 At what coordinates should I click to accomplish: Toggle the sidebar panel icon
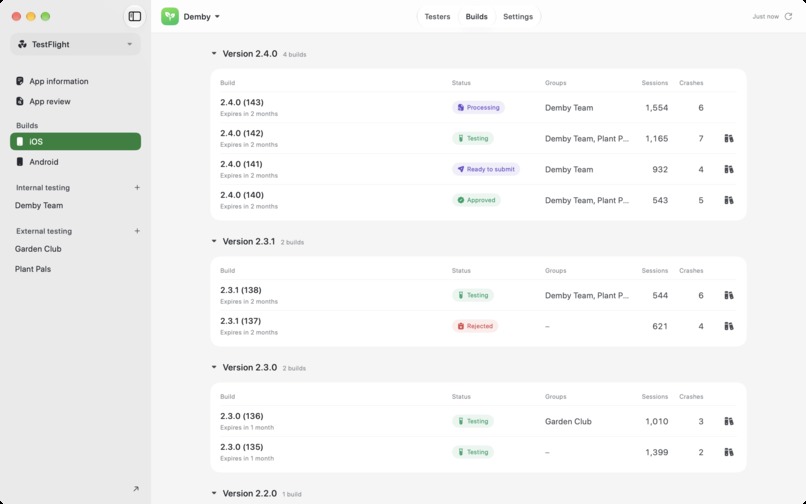click(x=135, y=16)
